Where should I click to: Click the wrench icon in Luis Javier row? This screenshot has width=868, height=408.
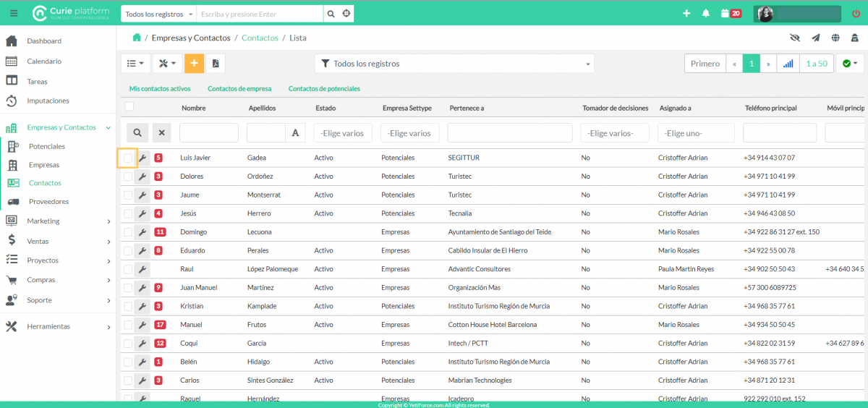pyautogui.click(x=142, y=158)
